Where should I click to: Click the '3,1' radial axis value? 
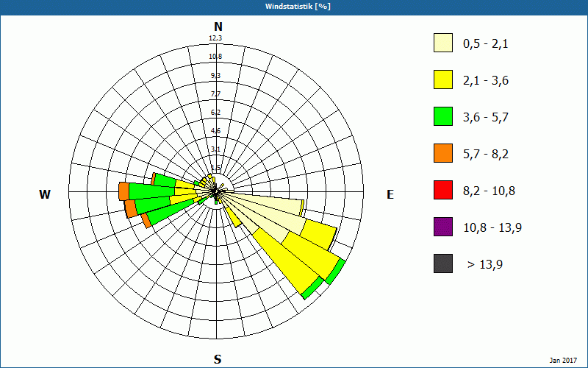(215, 149)
